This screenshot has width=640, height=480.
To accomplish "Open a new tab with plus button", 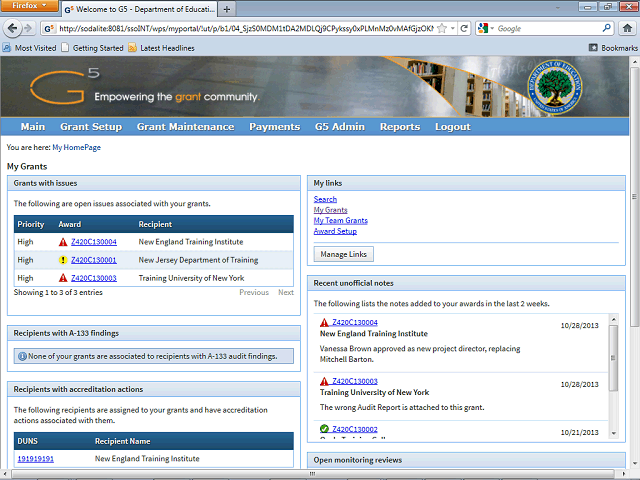I will tap(227, 9).
